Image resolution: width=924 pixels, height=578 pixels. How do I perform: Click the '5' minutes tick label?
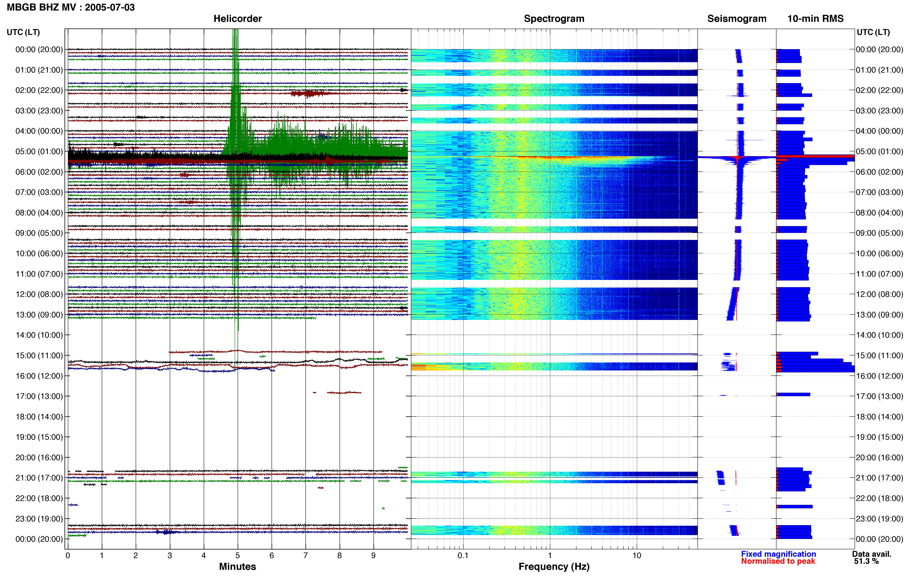238,555
